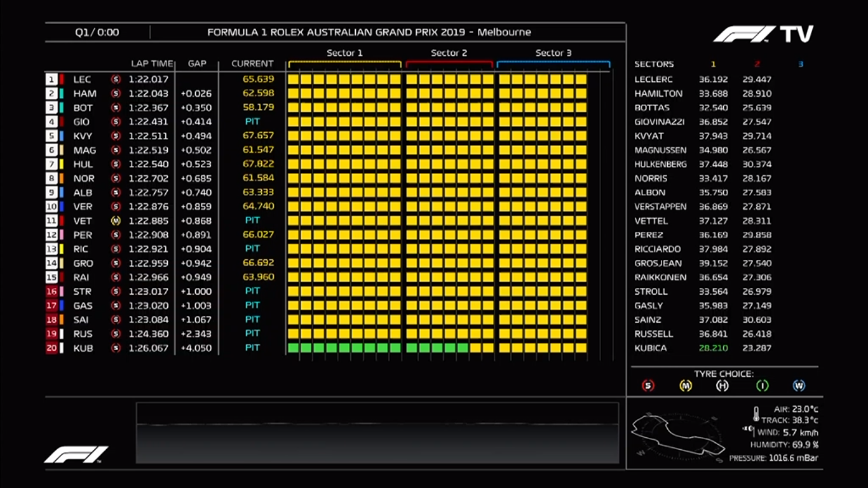Click the empty graph area at bottom
The image size is (868, 488).
coord(377,433)
